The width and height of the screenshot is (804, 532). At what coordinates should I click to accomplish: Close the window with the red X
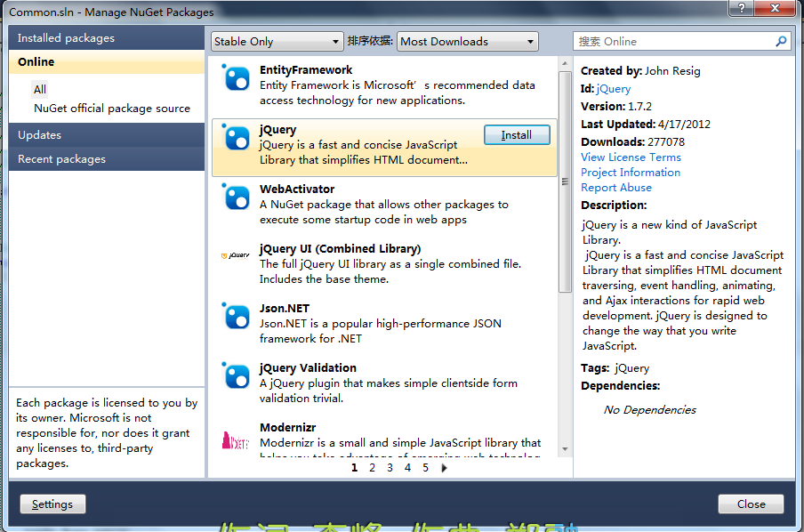coord(776,8)
